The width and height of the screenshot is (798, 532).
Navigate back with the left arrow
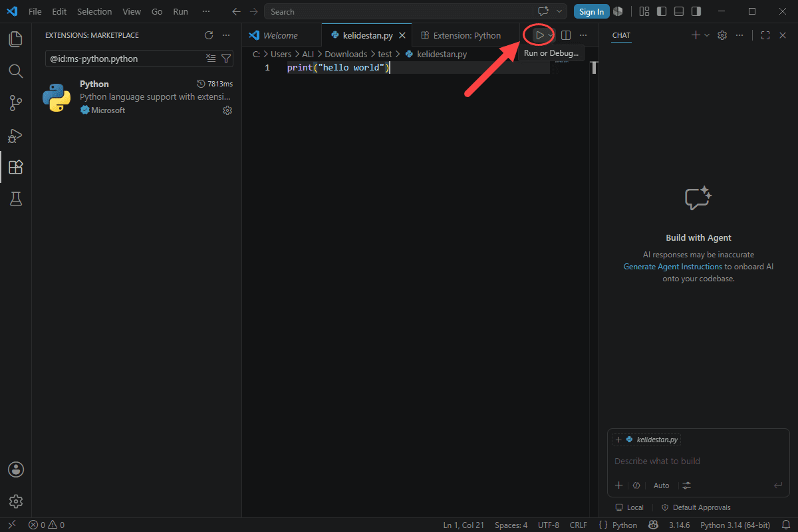[x=236, y=11]
